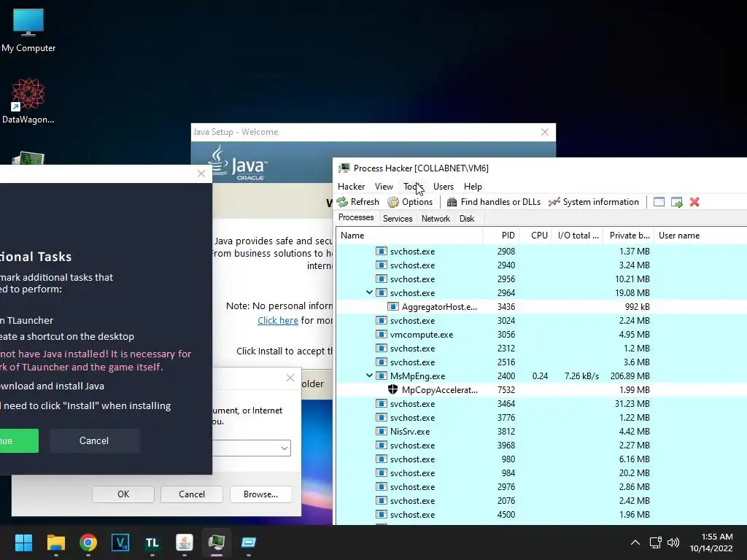
Task: Click Find handles or DLLs
Action: pyautogui.click(x=494, y=202)
